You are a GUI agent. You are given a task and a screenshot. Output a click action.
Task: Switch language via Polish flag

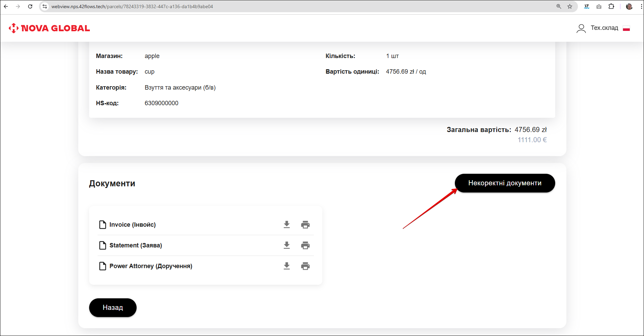(626, 28)
